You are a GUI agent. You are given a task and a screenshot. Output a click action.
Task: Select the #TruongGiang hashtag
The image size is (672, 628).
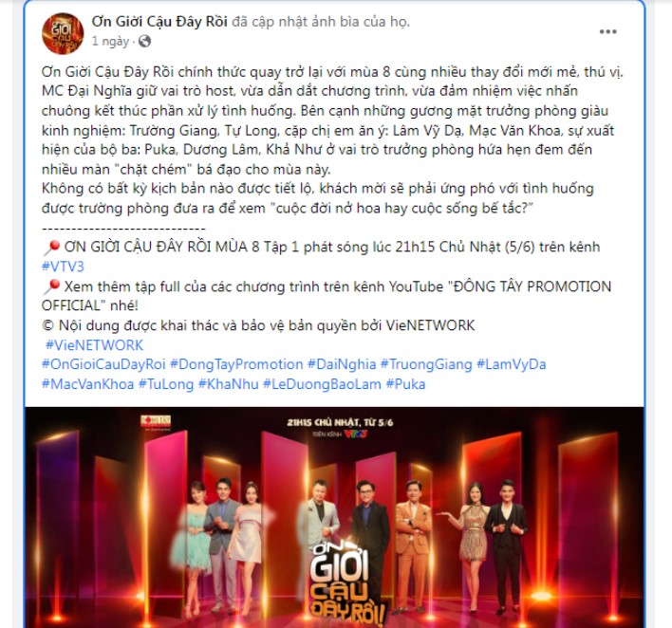426,364
